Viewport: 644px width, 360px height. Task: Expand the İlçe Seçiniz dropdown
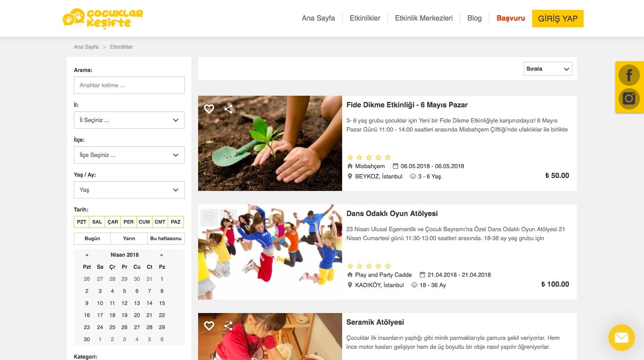129,155
